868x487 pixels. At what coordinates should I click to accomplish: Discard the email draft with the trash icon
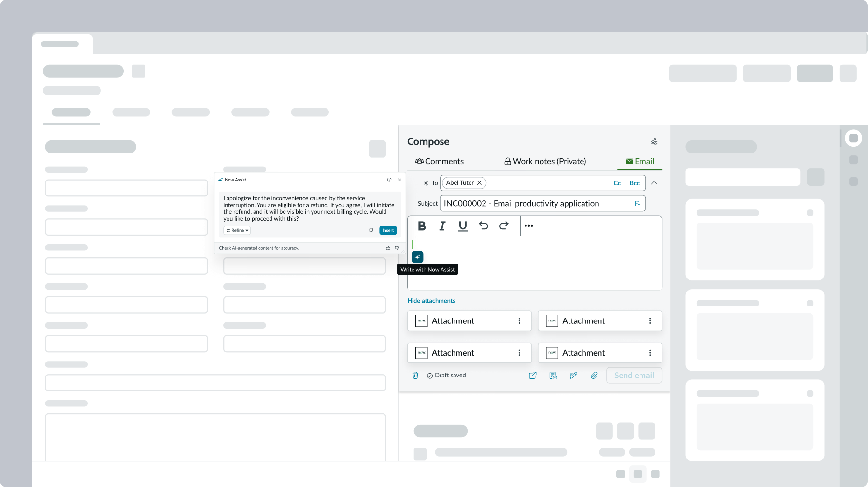click(x=415, y=375)
